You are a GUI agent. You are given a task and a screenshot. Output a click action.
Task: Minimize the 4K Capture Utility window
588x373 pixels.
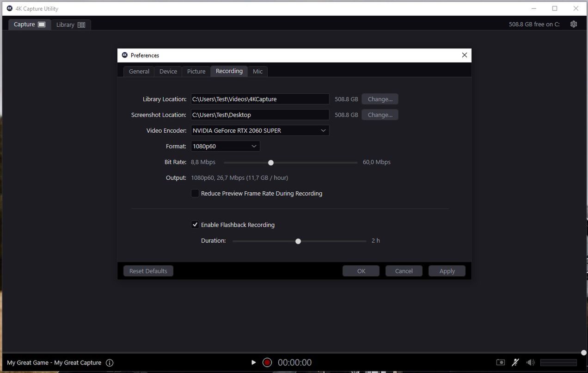534,8
